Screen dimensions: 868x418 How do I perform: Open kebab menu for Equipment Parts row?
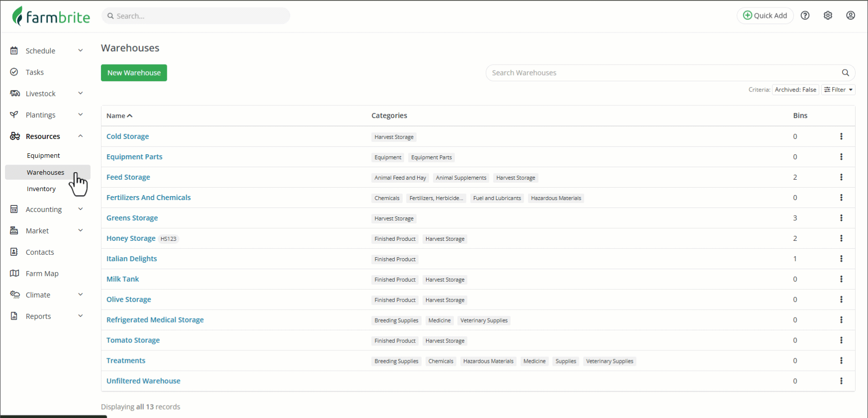[x=841, y=157]
